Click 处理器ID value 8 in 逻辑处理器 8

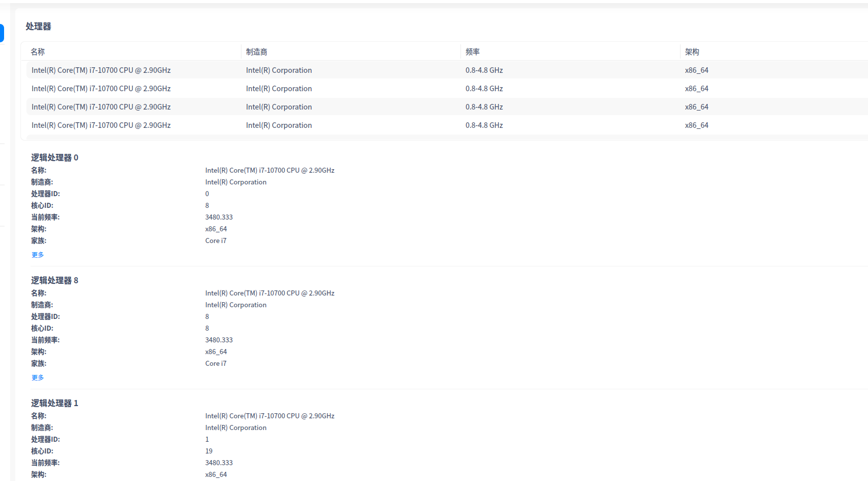pyautogui.click(x=207, y=316)
